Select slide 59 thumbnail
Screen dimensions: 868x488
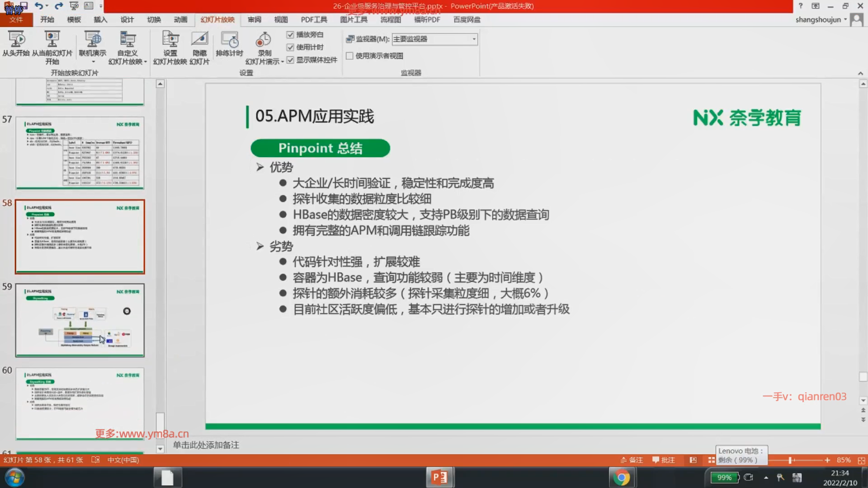pyautogui.click(x=80, y=320)
